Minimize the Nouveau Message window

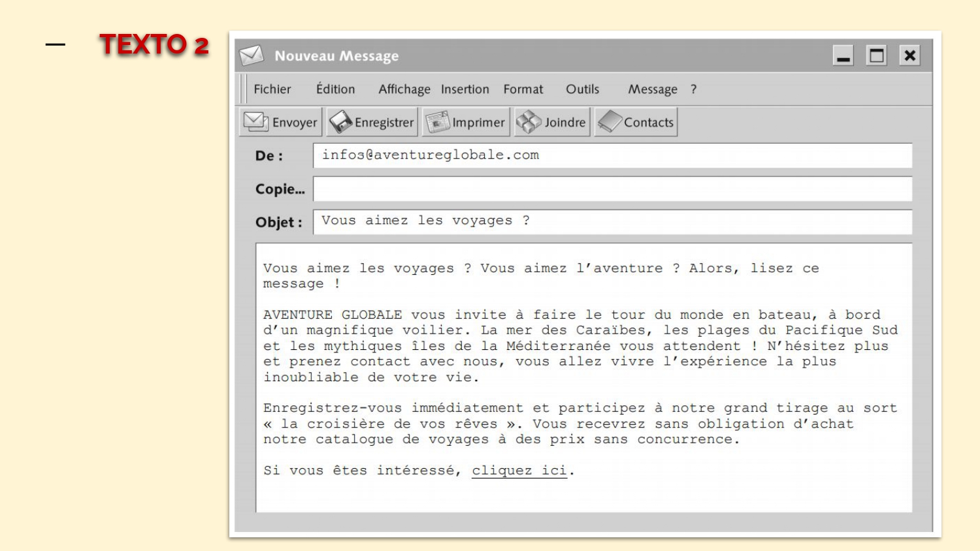click(x=843, y=55)
